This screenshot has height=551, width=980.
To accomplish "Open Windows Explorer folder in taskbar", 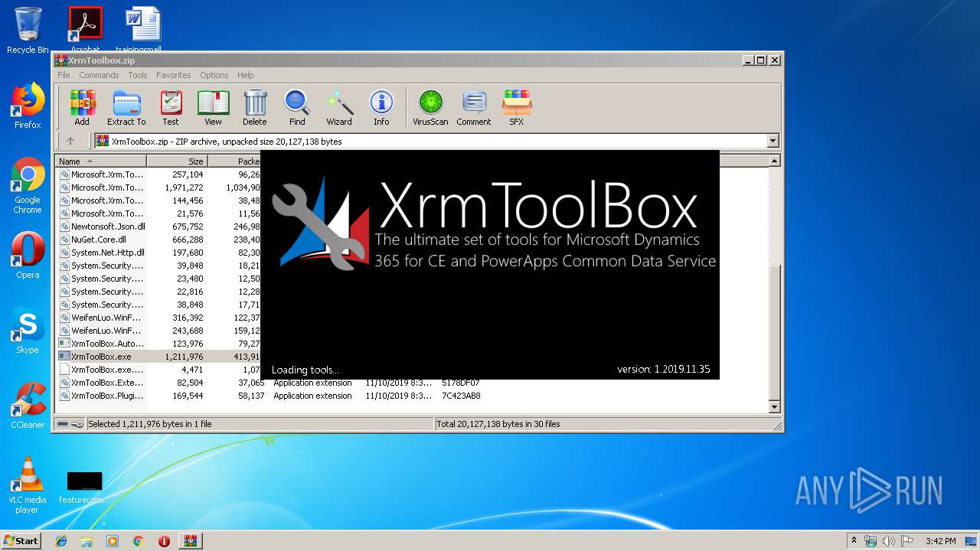I will [x=87, y=541].
